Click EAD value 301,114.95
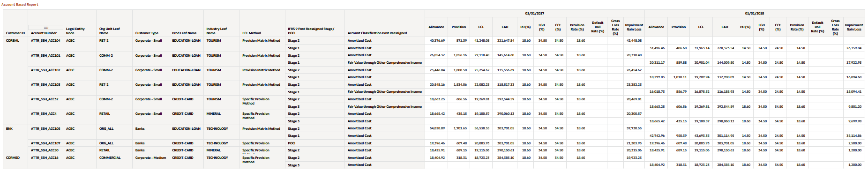Screen dimensions: 868x172 click(x=726, y=136)
